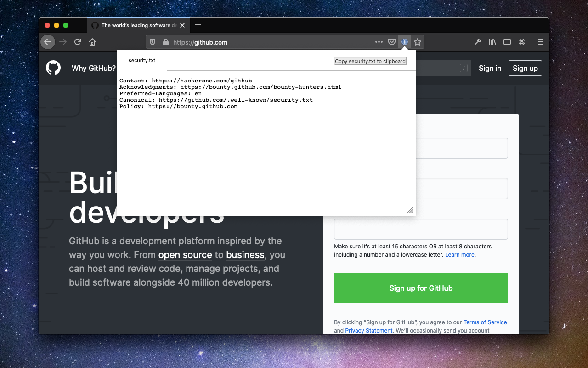The image size is (588, 368).
Task: Click the password input field
Action: (x=421, y=229)
